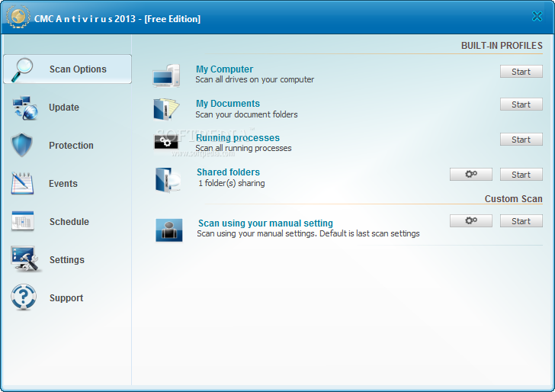The height and width of the screenshot is (392, 555).
Task: Click 'Scan using your manual setting' title
Action: (265, 223)
